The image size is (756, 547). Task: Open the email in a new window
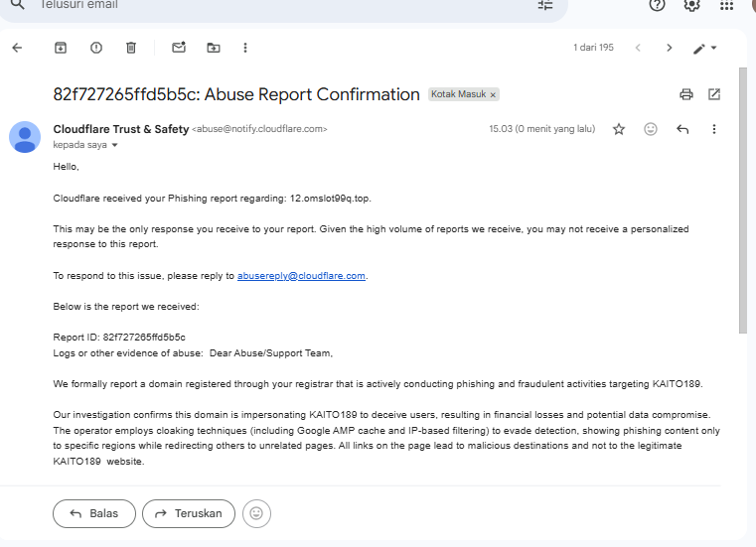click(714, 94)
